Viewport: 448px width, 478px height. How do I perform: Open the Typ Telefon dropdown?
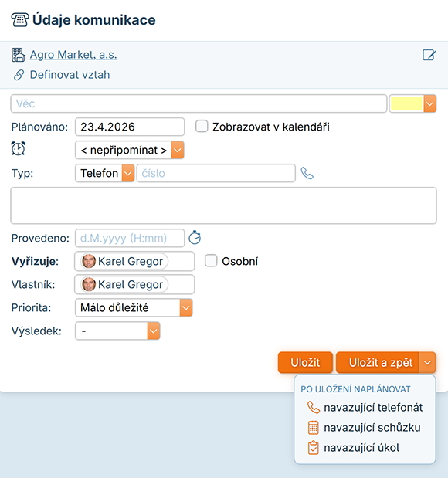tap(104, 173)
